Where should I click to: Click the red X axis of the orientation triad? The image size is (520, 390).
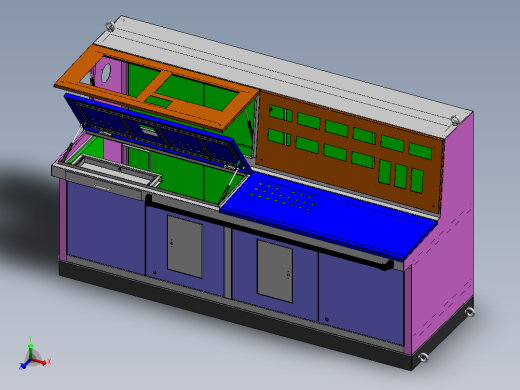[39, 362]
